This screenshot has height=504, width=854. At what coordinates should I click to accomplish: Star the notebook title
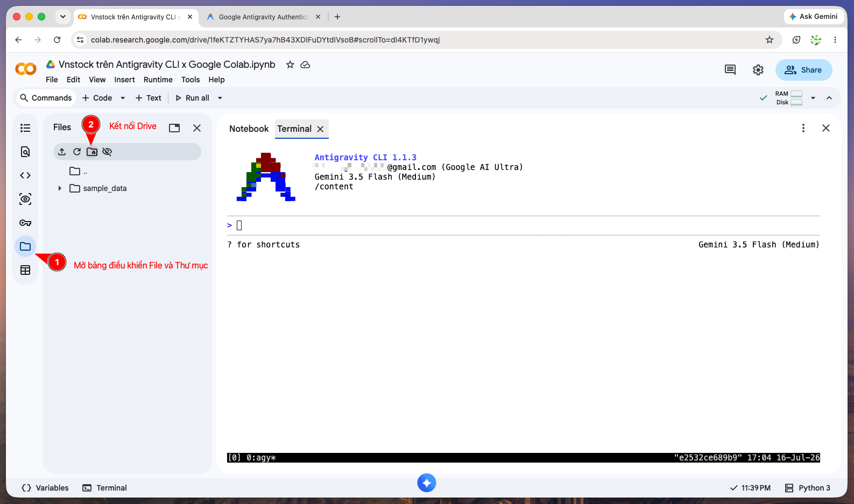pyautogui.click(x=290, y=65)
